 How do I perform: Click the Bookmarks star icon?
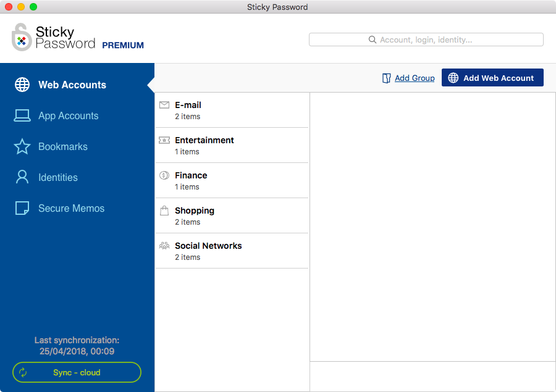22,146
